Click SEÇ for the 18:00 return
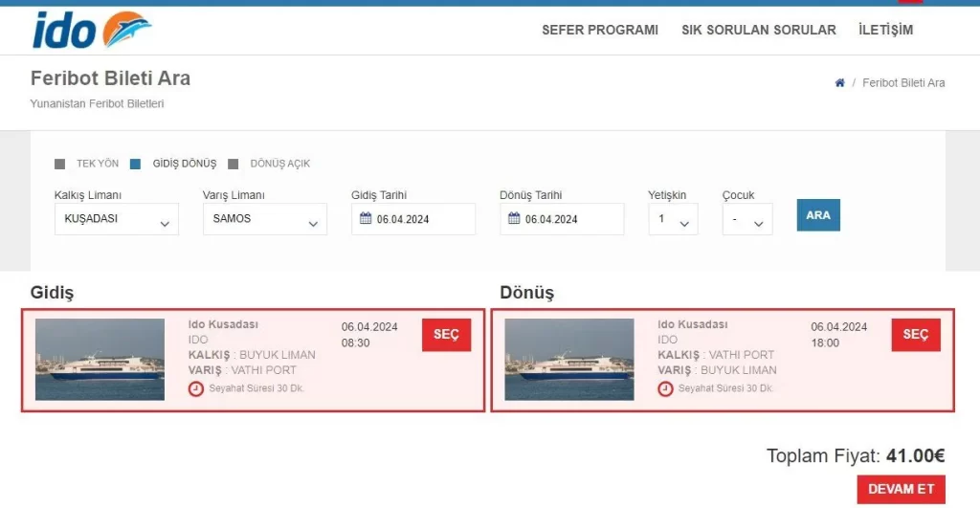Screen dimensions: 980x508 pyautogui.click(x=916, y=335)
